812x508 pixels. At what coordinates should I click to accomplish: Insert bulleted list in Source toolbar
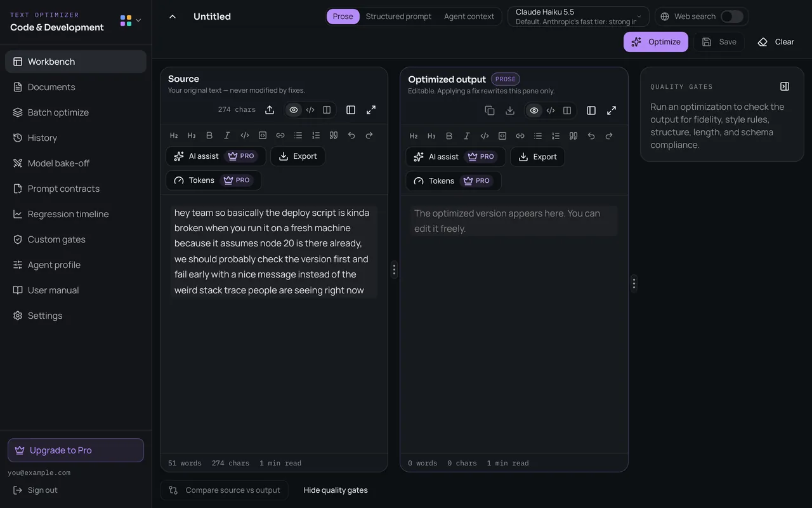click(298, 135)
